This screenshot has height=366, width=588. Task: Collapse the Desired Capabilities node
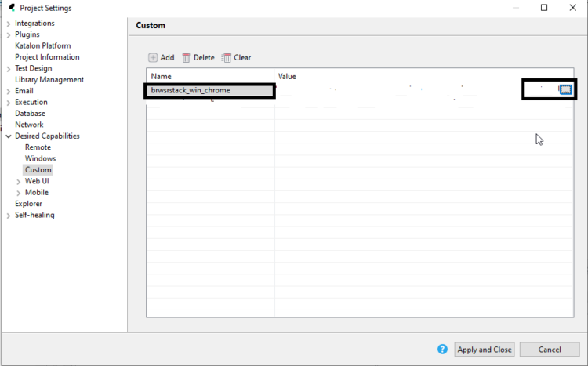click(9, 136)
